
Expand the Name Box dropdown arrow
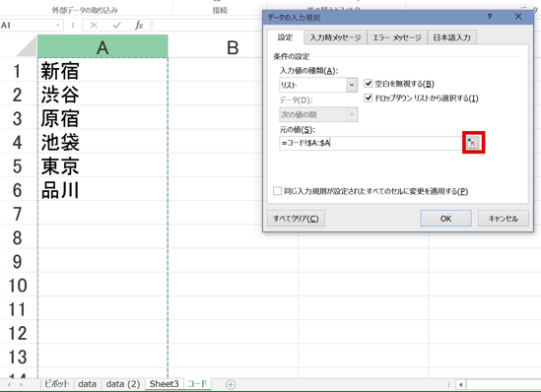pyautogui.click(x=57, y=26)
